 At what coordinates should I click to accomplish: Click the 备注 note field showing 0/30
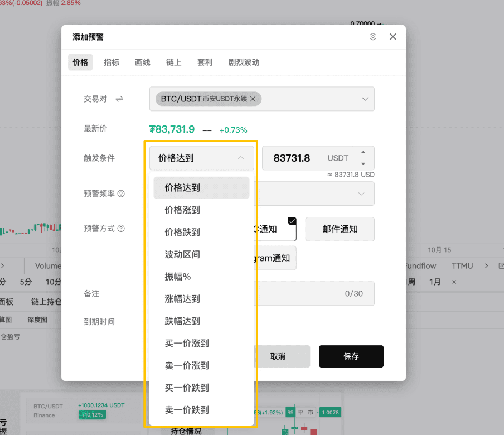(x=316, y=293)
